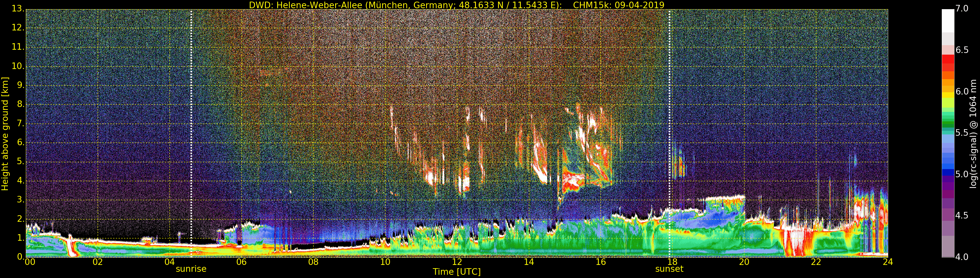Click the white dotted sunrise marker line

(191, 133)
